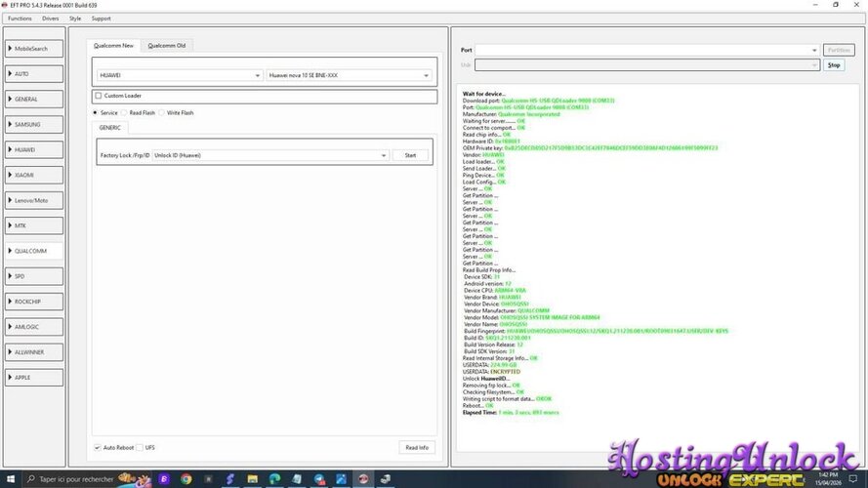Click the 'Wait for device...' log line
This screenshot has width=868, height=488.
[484, 94]
